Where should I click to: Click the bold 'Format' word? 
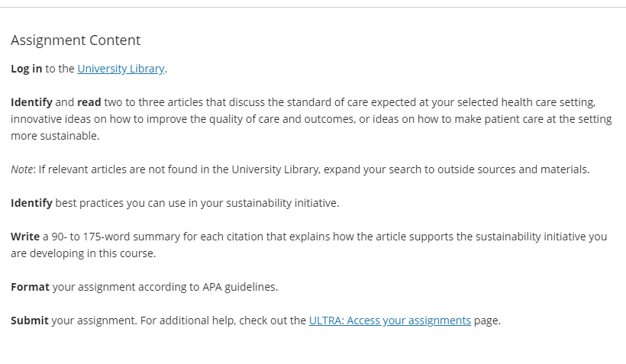30,287
